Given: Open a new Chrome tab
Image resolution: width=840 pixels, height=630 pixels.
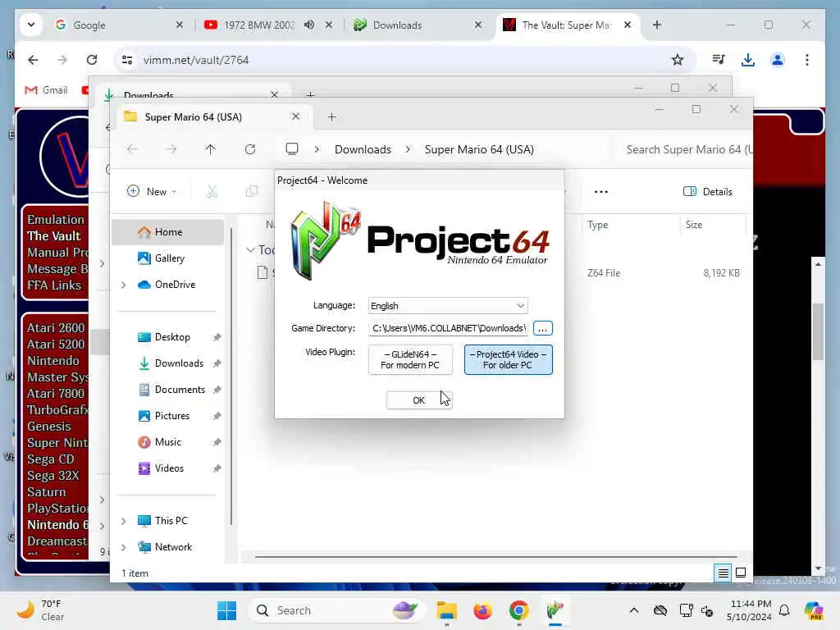Looking at the screenshot, I should (x=657, y=25).
